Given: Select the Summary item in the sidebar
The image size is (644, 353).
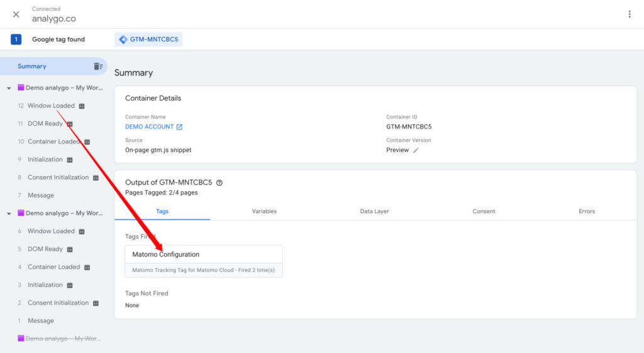Looking at the screenshot, I should 32,67.
